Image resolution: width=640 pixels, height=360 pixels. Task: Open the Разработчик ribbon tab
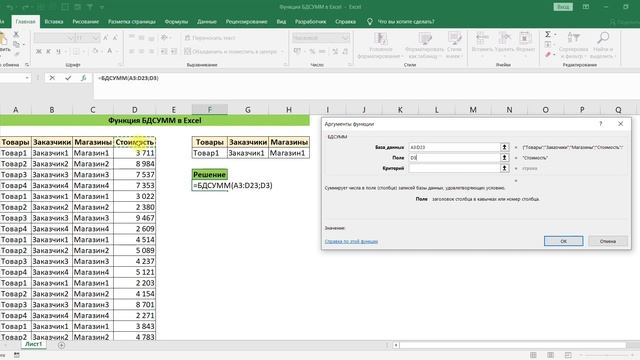(x=310, y=22)
